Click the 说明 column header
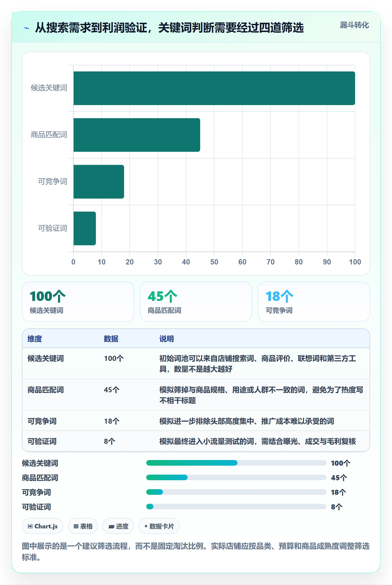Image resolution: width=392 pixels, height=585 pixels. tap(167, 339)
